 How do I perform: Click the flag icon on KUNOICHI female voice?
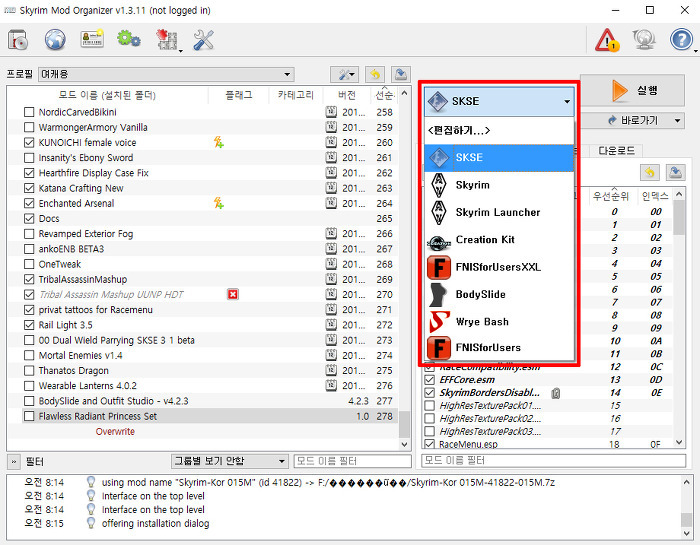(x=218, y=142)
